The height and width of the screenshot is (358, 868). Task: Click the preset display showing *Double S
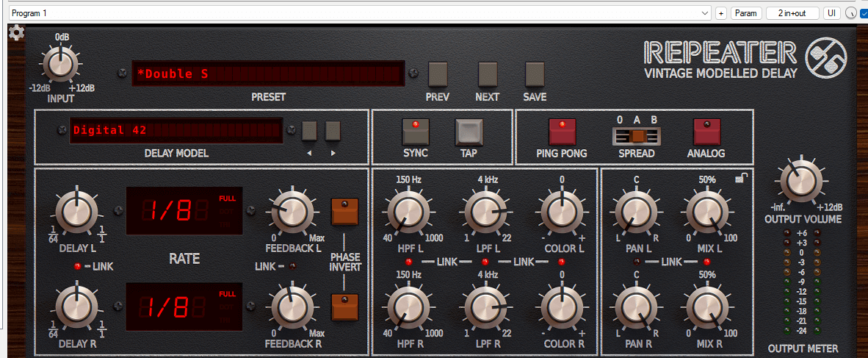click(268, 74)
